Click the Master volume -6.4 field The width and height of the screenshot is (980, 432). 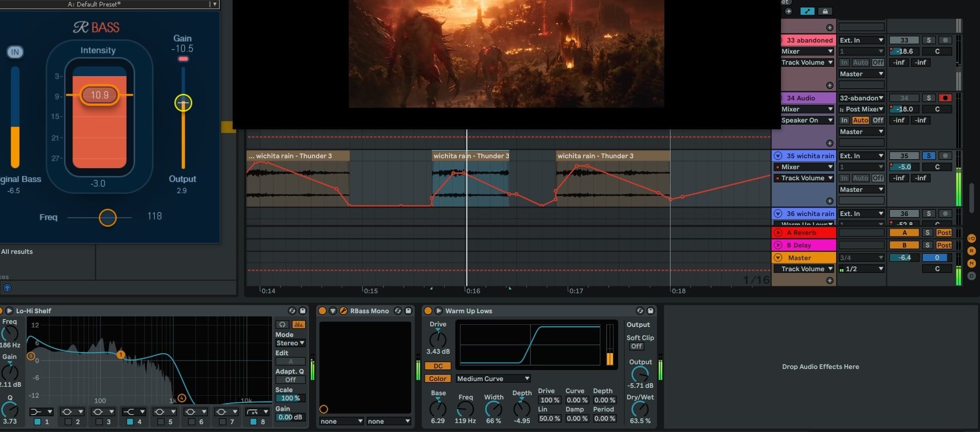point(904,258)
